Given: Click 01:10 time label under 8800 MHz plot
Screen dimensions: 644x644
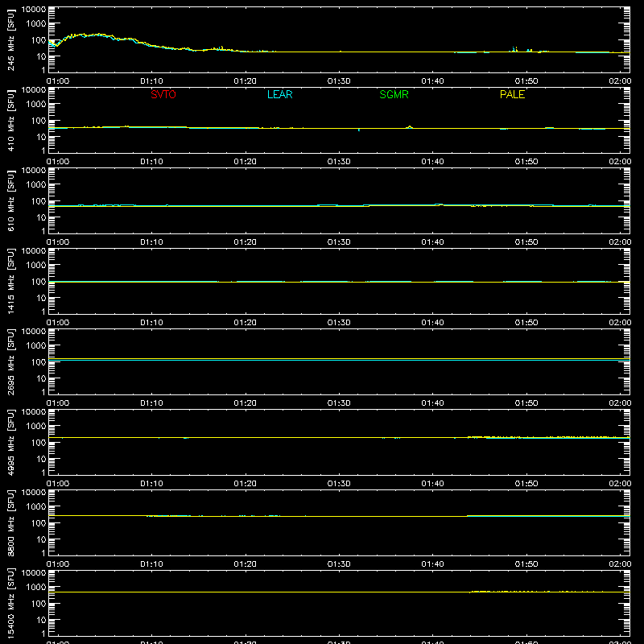Looking at the screenshot, I should coord(151,564).
